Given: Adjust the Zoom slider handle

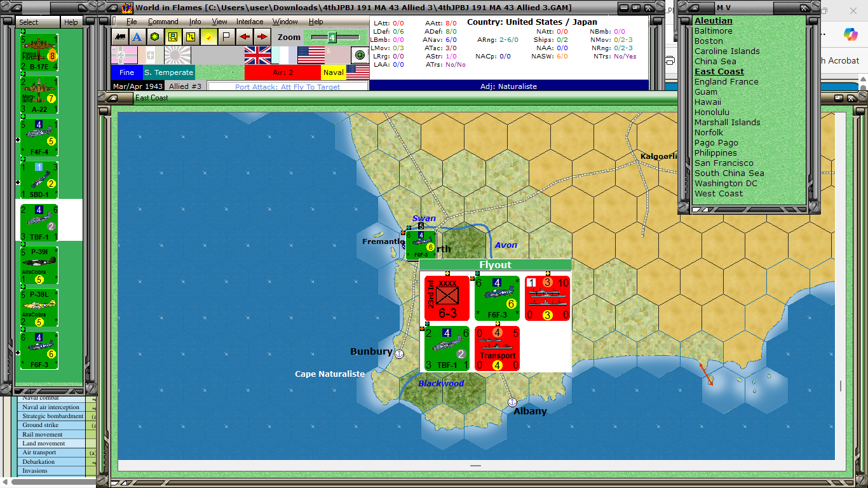Looking at the screenshot, I should (331, 37).
